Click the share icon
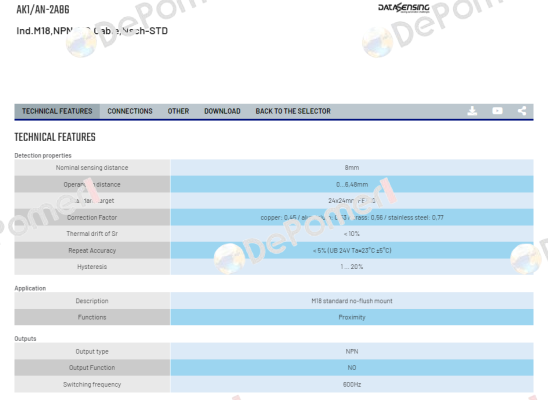 click(522, 111)
